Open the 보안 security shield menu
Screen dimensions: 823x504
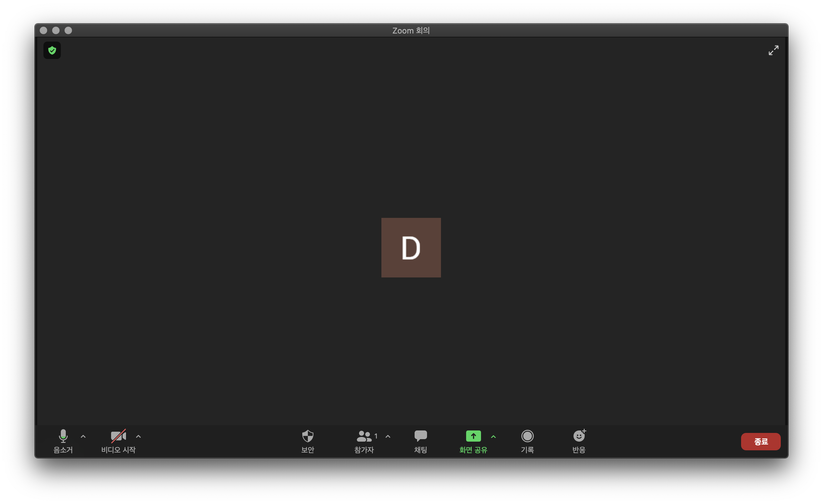(308, 436)
